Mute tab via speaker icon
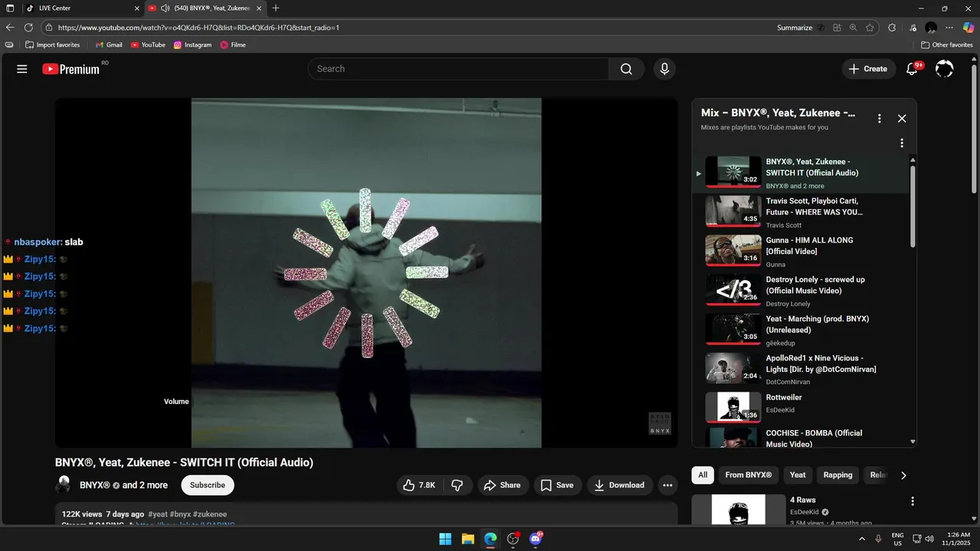The width and height of the screenshot is (980, 551). 165,8
